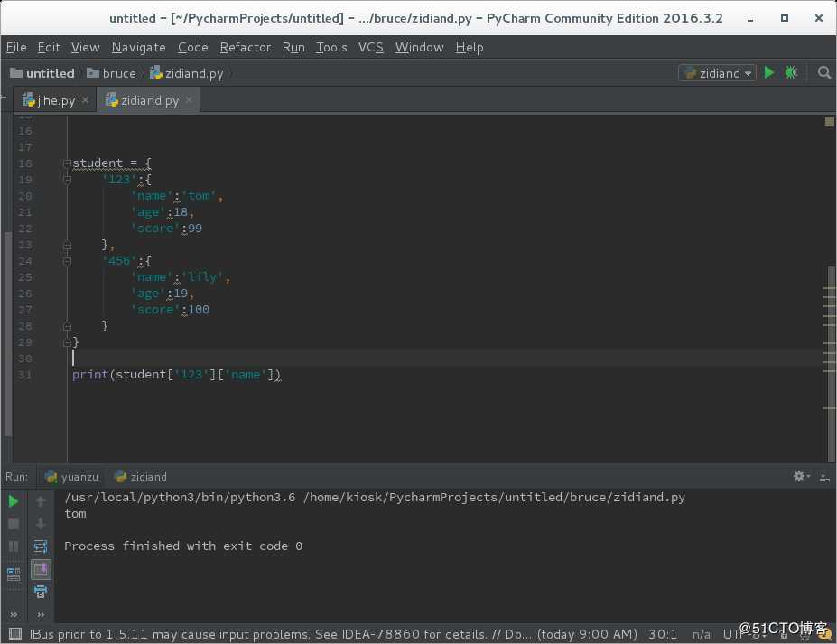Viewport: 837px width, 644px height.
Task: Rerun the program in the Run panel
Action: (14, 501)
